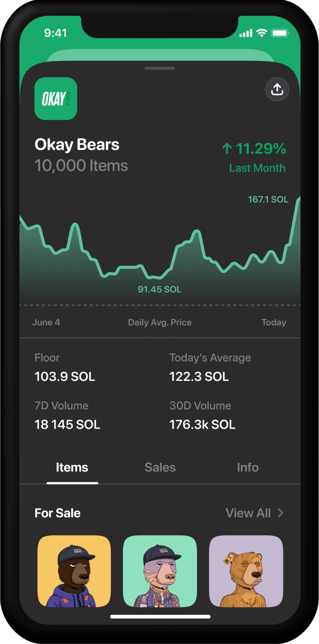Tap the share icon button

click(277, 89)
